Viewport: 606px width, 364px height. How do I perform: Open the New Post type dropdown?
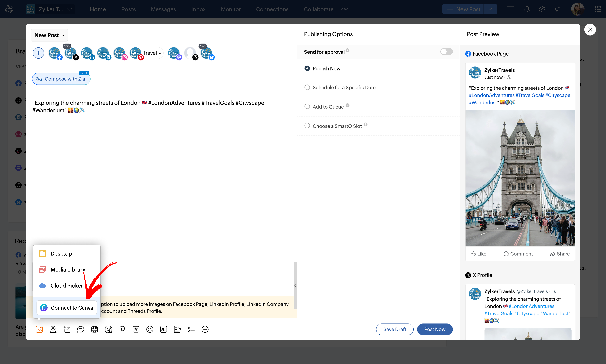(49, 35)
